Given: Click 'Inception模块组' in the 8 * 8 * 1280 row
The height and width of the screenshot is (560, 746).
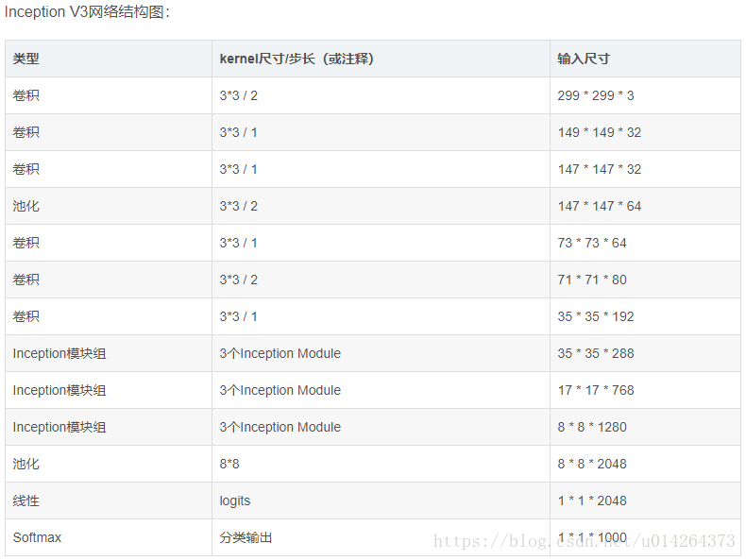Looking at the screenshot, I should coord(59,427).
